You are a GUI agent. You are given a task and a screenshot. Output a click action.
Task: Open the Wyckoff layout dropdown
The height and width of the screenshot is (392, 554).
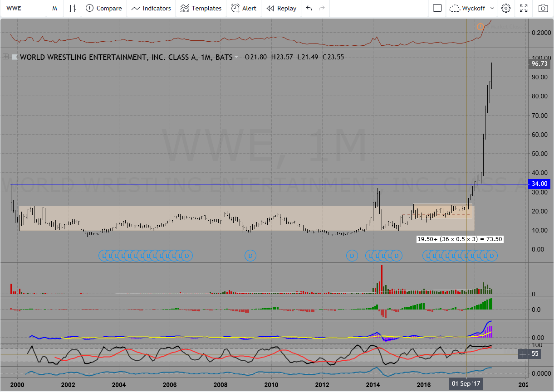click(x=472, y=8)
